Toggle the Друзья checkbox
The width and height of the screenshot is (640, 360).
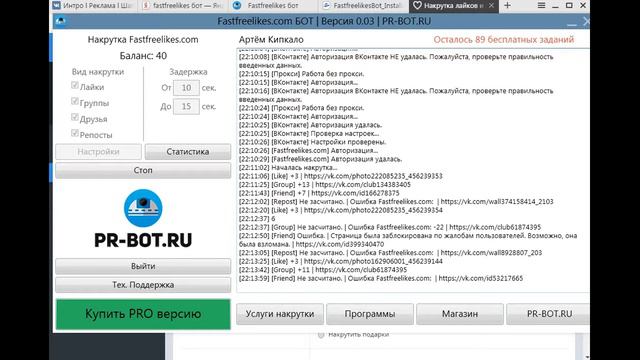[75, 117]
